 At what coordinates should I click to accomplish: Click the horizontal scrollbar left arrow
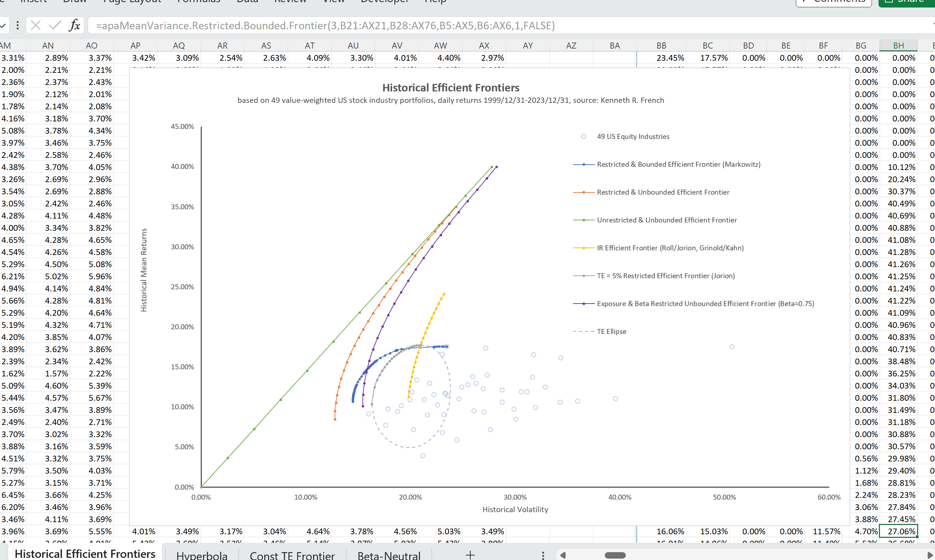563,555
